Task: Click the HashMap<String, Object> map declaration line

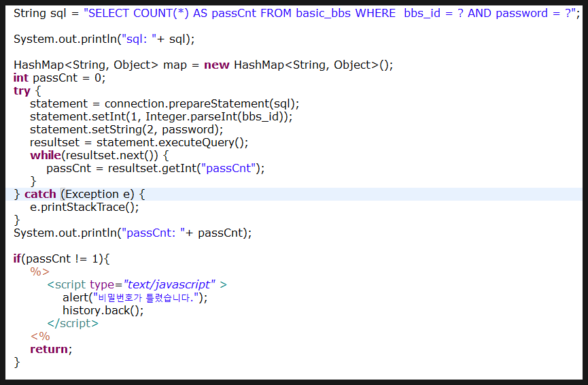Action: (x=203, y=65)
